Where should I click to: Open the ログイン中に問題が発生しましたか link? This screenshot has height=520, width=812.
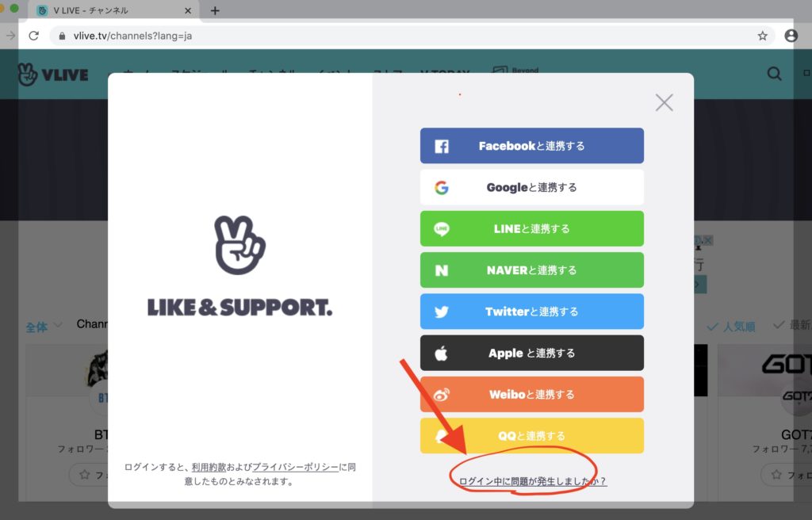coord(532,481)
